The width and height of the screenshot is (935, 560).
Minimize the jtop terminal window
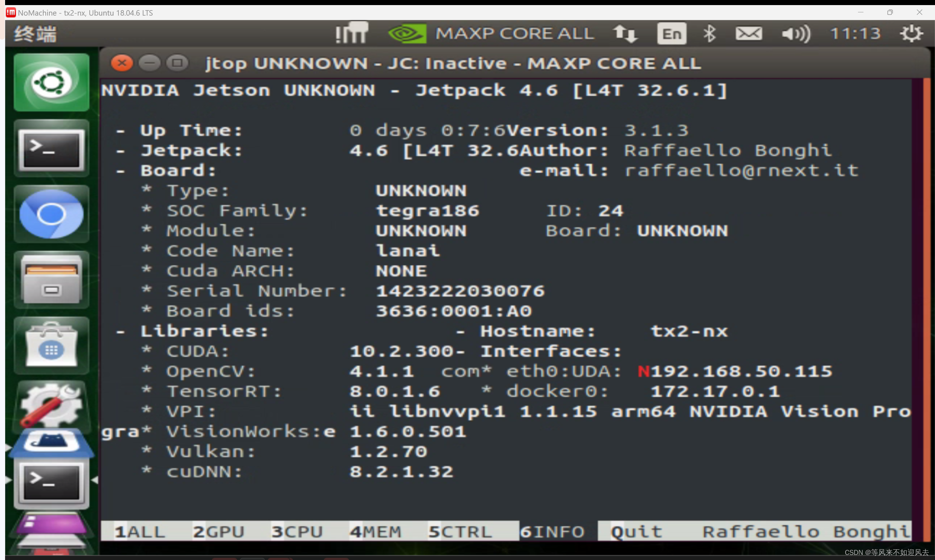coord(150,63)
